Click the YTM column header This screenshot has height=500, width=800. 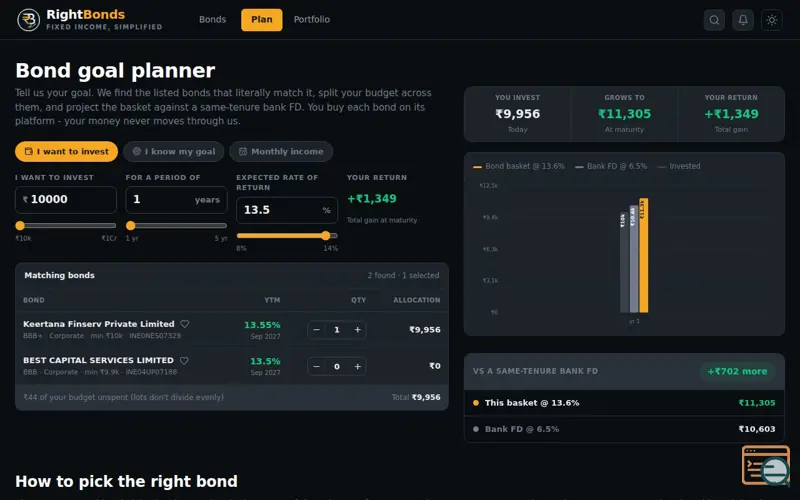point(272,300)
